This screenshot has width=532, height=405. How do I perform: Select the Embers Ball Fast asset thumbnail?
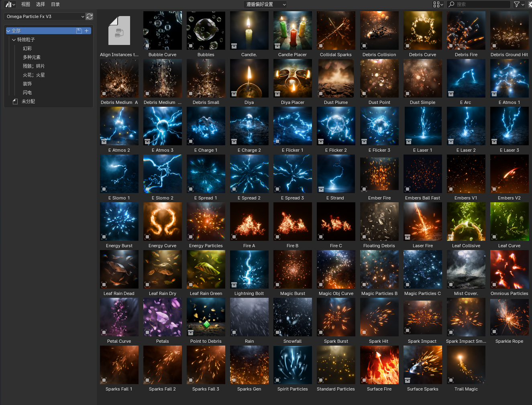(x=423, y=174)
